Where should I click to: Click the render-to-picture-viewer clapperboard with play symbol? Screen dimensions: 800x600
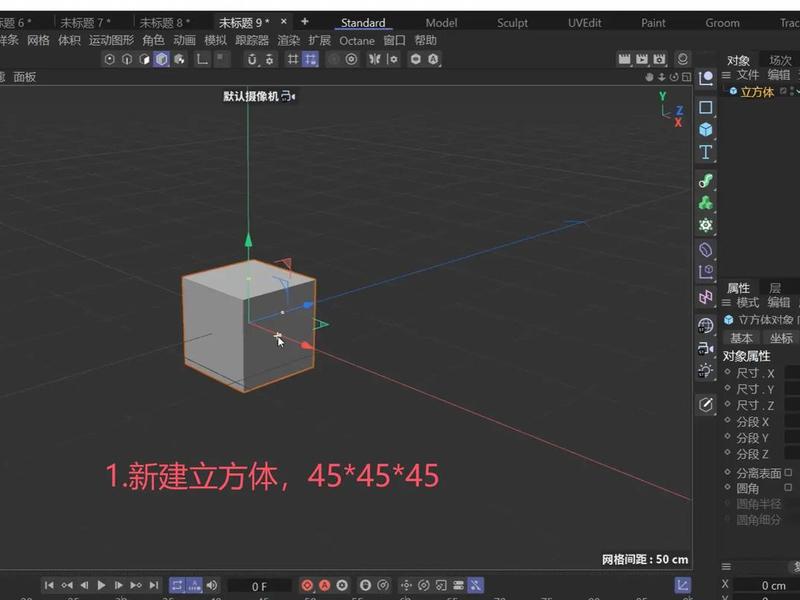(641, 59)
